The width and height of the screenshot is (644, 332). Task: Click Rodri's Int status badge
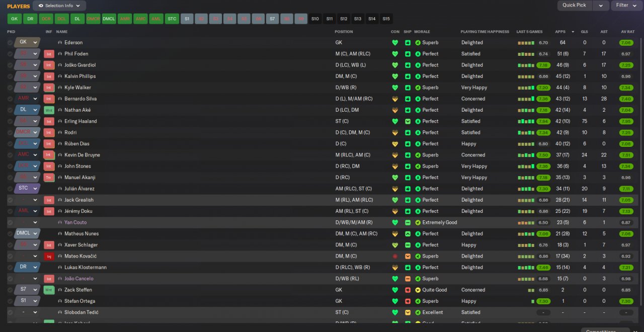tap(49, 133)
